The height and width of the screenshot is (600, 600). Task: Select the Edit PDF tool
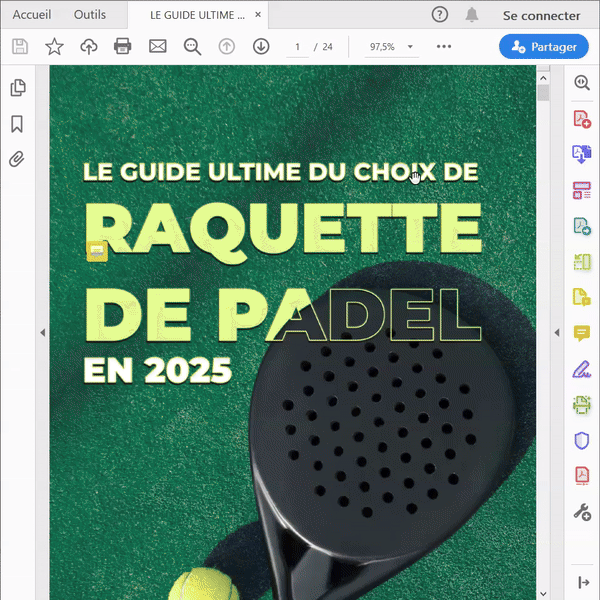tap(582, 190)
